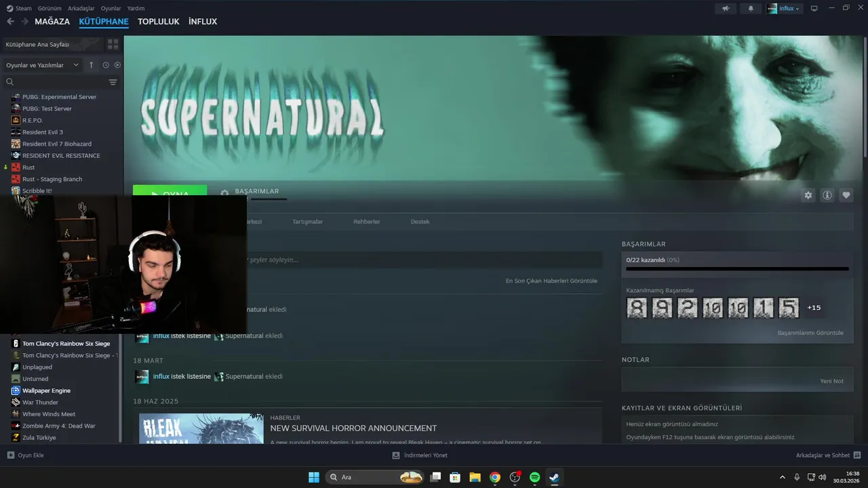The height and width of the screenshot is (488, 868).
Task: Select PUBG: Test Server
Action: (x=47, y=108)
